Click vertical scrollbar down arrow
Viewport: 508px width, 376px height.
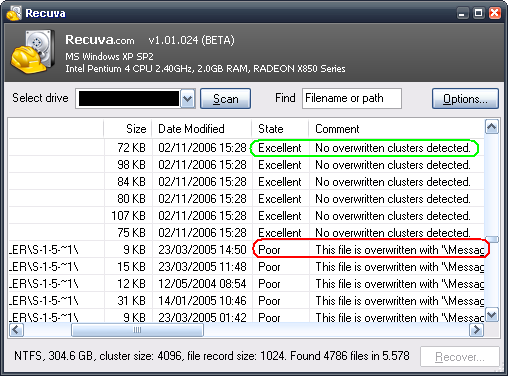(492, 314)
